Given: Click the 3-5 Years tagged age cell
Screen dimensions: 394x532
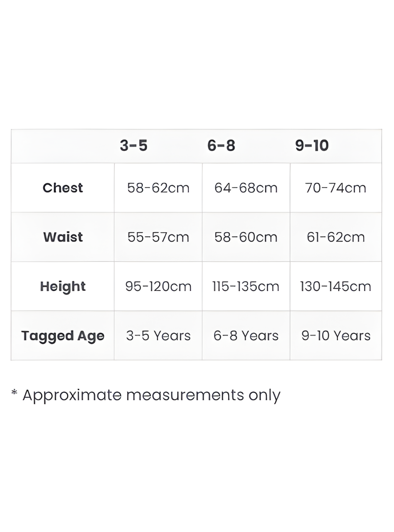Looking at the screenshot, I should click(x=158, y=336).
